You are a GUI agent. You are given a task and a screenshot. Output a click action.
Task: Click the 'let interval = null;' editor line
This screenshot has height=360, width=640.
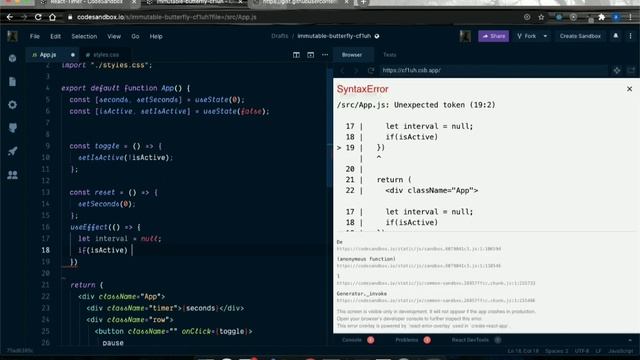(120, 239)
